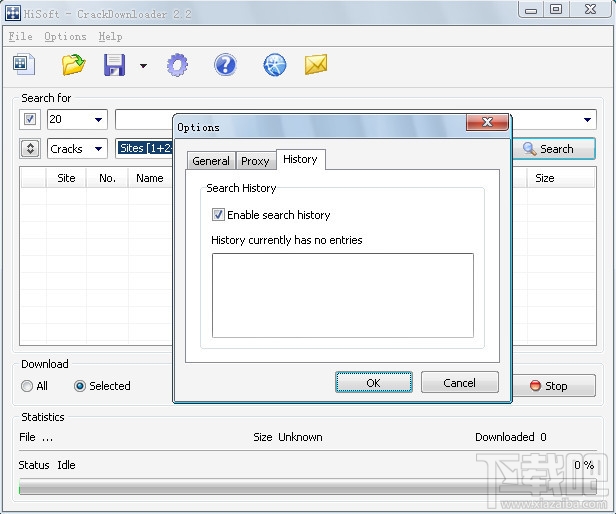Click the HiSoft app icon in title bar
Viewport: 616px width, 514px height.
click(13, 13)
